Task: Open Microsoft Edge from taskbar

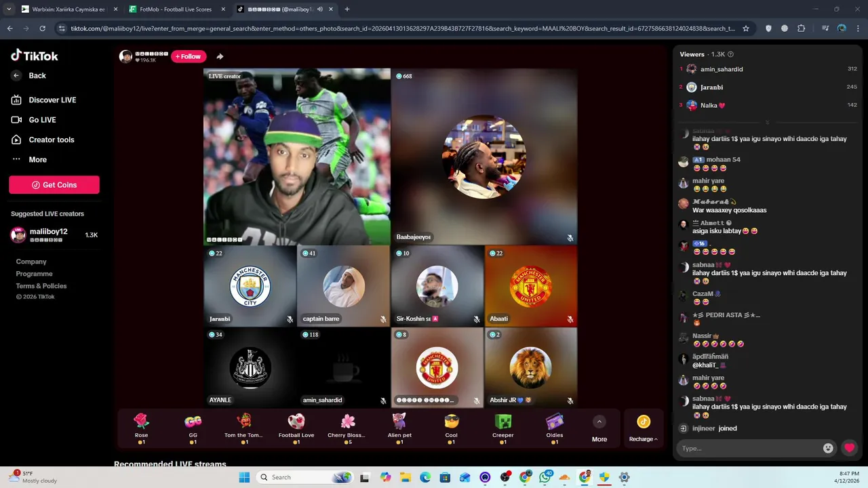Action: pyautogui.click(x=425, y=477)
